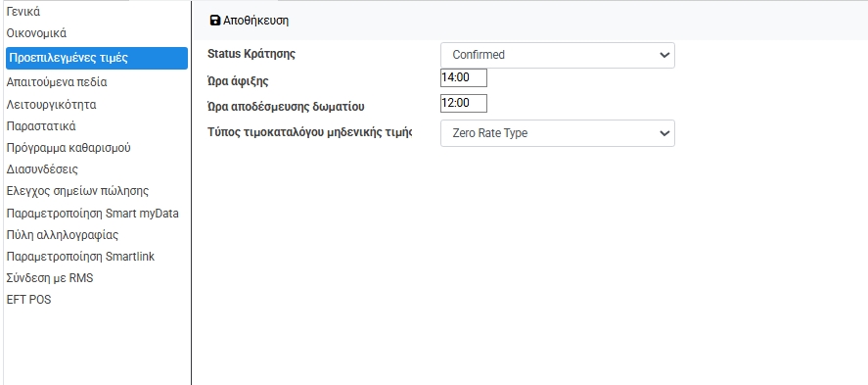Viewport: 868px width, 385px height.
Task: Select Πρόγραμμα καθαρισμού in sidebar
Action: pos(69,148)
